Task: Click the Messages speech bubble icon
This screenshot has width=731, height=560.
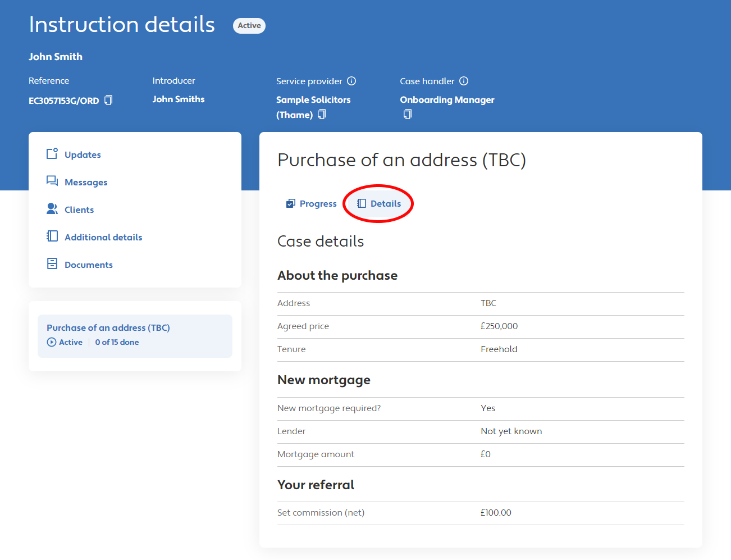Action: (52, 181)
